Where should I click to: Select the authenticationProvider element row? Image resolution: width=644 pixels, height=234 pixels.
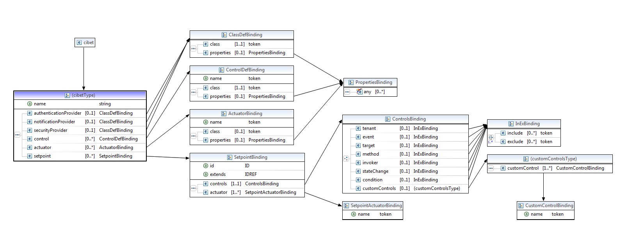pyautogui.click(x=57, y=113)
